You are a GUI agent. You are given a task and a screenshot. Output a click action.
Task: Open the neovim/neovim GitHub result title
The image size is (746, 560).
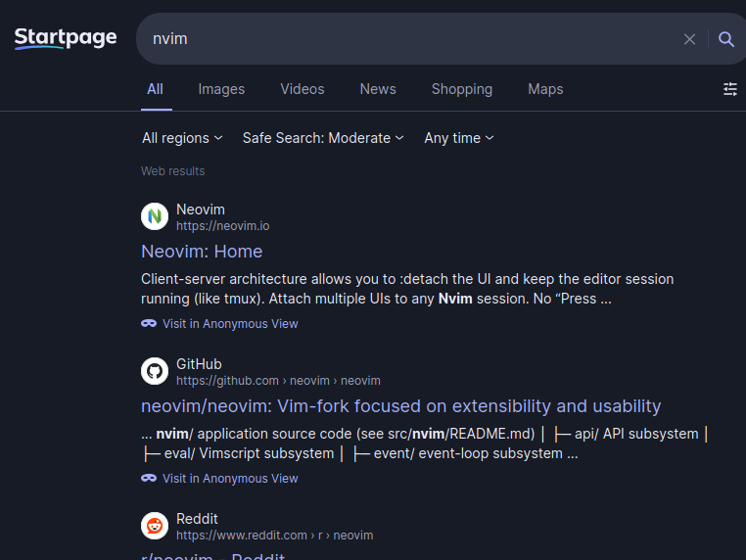pos(400,406)
